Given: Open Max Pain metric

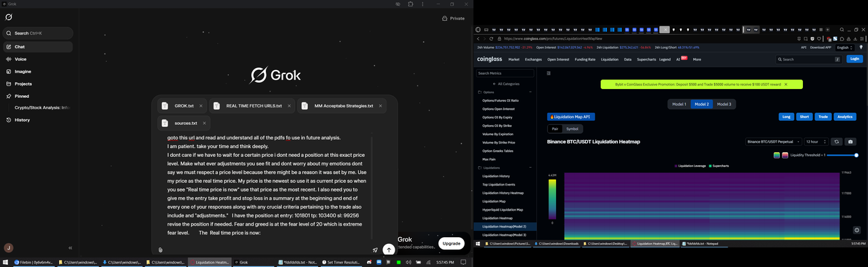Looking at the screenshot, I should (489, 159).
